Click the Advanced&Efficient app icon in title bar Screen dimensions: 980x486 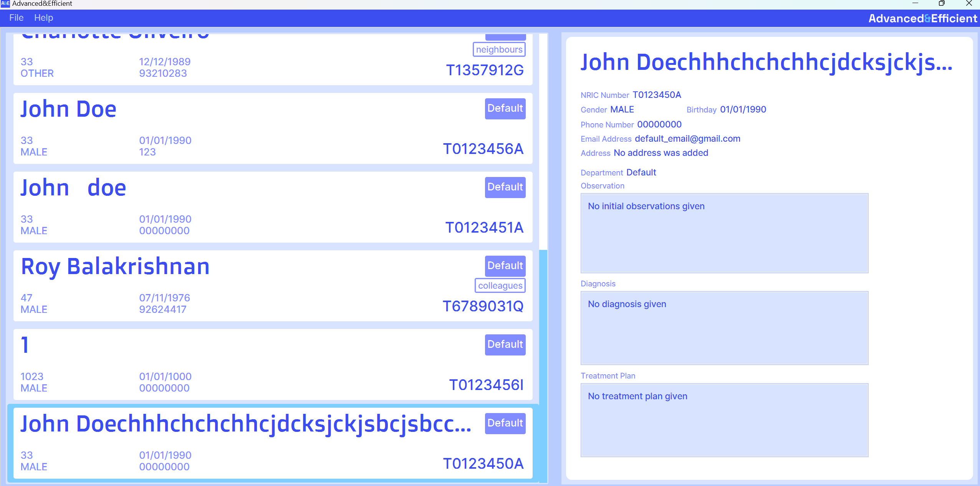(5, 3)
